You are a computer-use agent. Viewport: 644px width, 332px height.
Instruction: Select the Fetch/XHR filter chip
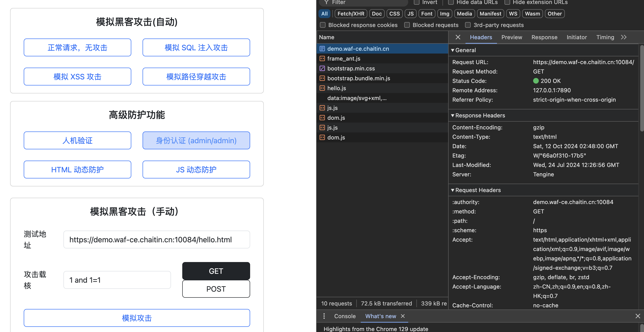point(351,14)
